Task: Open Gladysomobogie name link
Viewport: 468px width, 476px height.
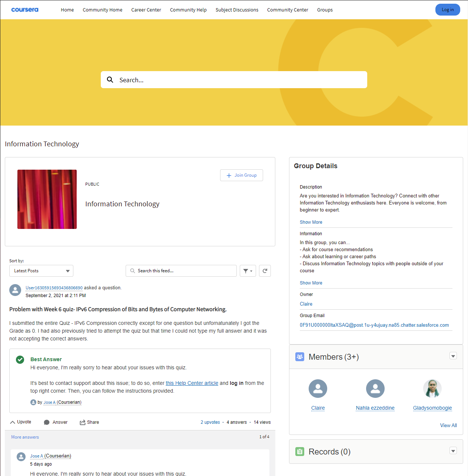Action: click(432, 408)
